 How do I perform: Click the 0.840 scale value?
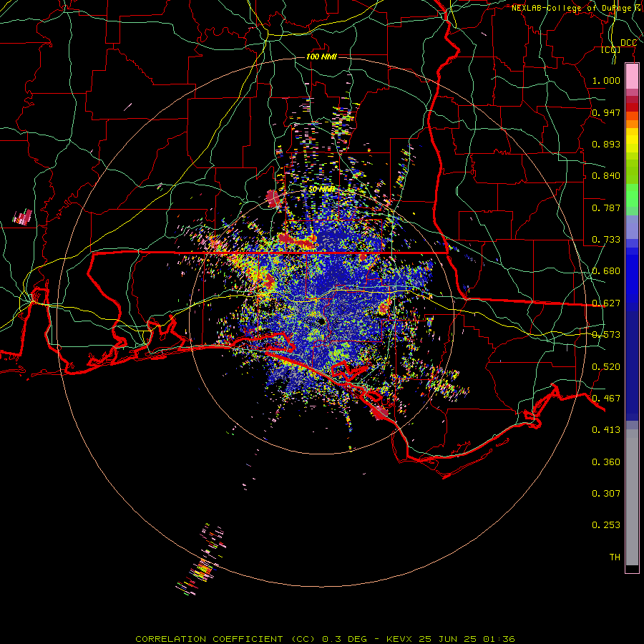606,176
